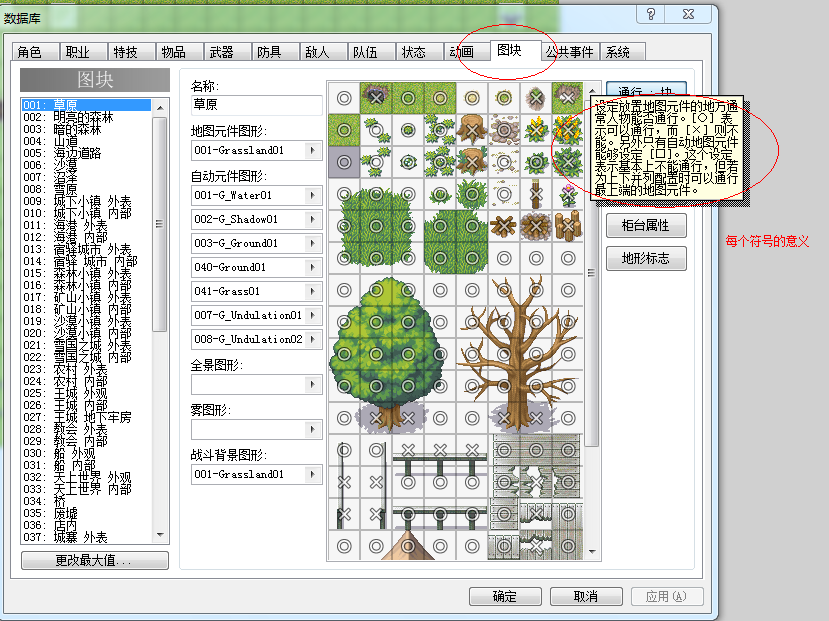
Task: Open the 公共事件 tab
Action: pyautogui.click(x=570, y=52)
